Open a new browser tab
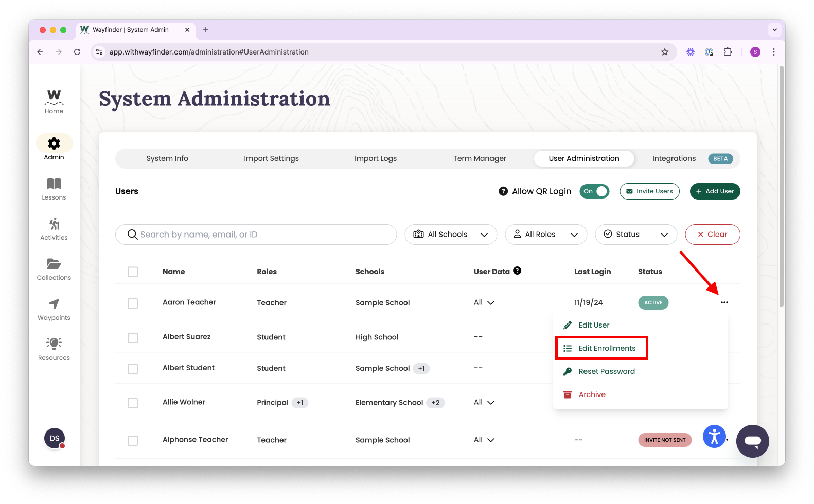This screenshot has width=814, height=504. [206, 30]
